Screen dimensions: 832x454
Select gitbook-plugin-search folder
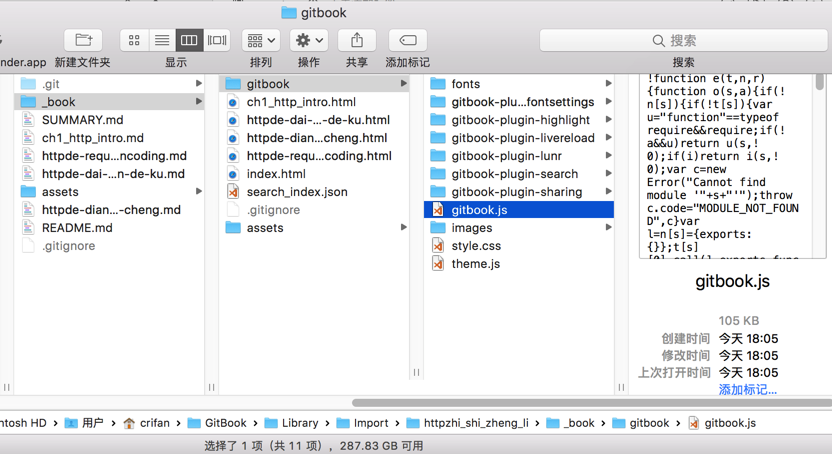(519, 174)
